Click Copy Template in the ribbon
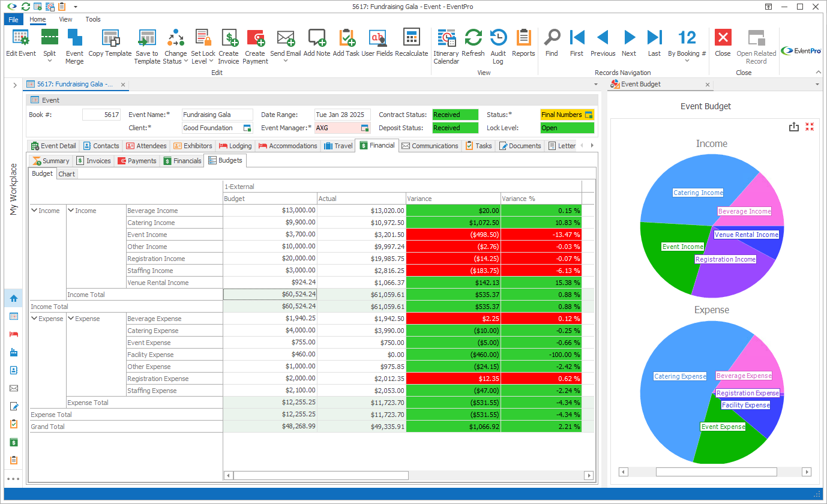Viewport: 827px width, 504px height. 110,38
